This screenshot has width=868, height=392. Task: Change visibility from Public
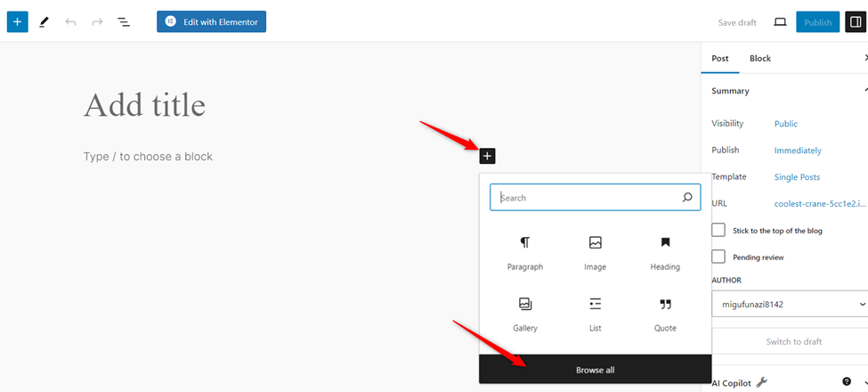[x=785, y=124]
